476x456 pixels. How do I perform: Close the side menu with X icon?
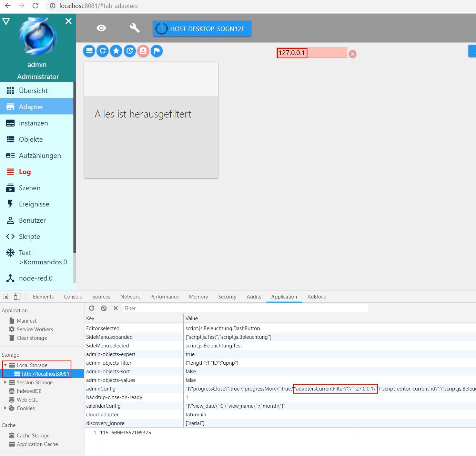(x=69, y=21)
